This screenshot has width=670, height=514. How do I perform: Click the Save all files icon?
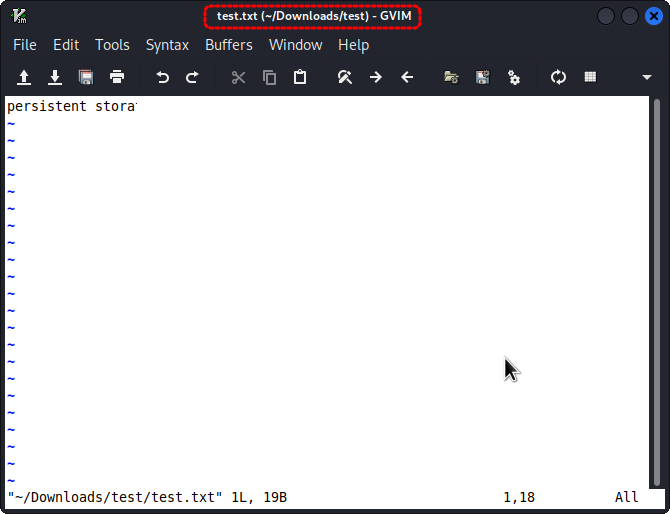click(86, 77)
